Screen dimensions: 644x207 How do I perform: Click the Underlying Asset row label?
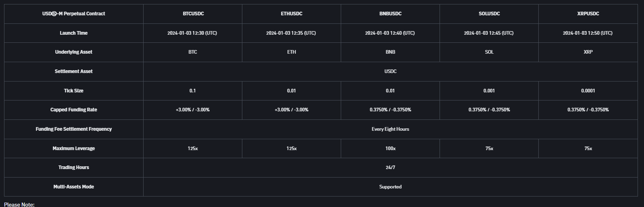[73, 52]
